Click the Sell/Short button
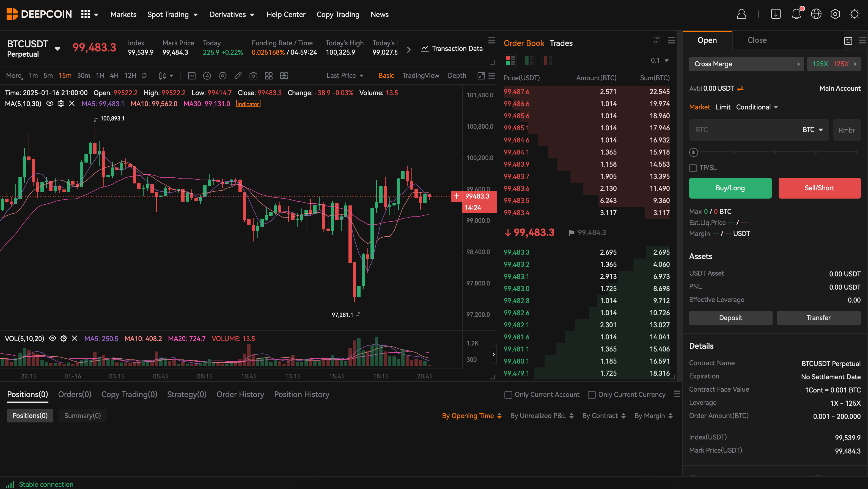The height and width of the screenshot is (489, 868). [x=819, y=188]
